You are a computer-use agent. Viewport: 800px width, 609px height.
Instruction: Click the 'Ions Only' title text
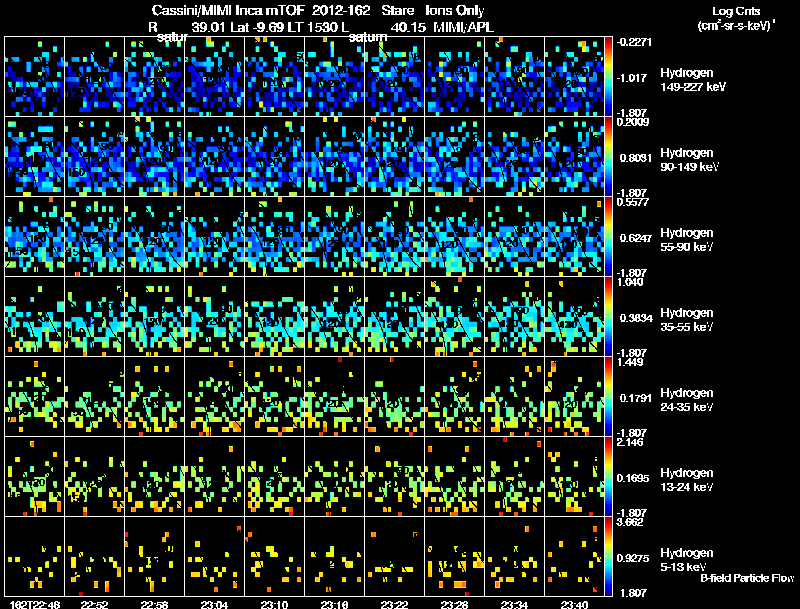tap(455, 10)
